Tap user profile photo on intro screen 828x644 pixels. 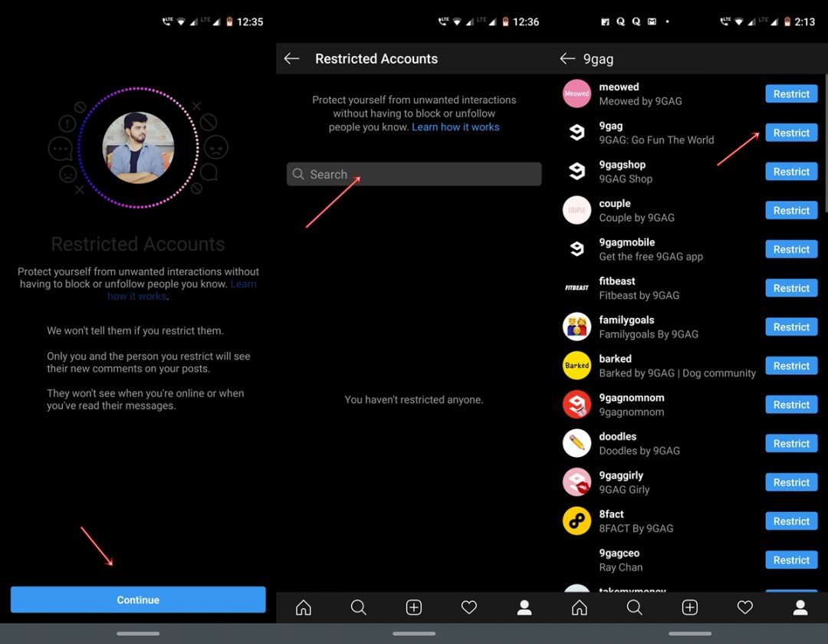[x=138, y=148]
